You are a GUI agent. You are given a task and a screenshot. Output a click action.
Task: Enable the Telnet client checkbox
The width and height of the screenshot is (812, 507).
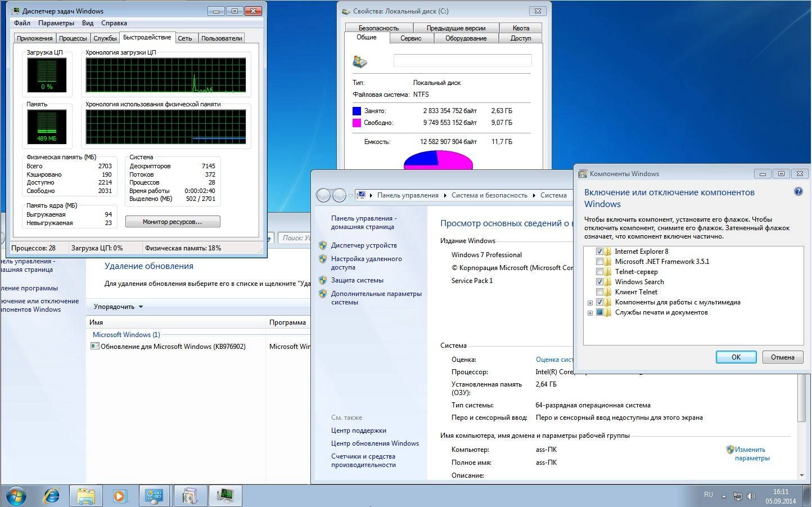(x=599, y=292)
